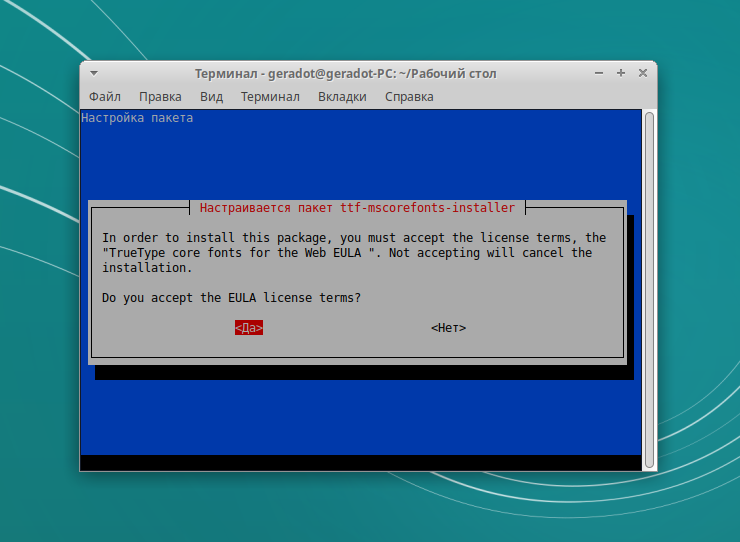Minimize the terminal window
The image size is (740, 542).
599,73
